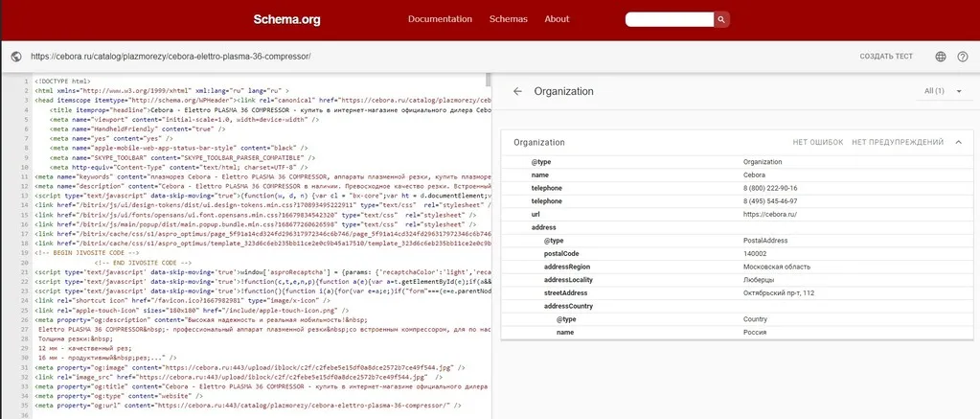Select the name Россия row

click(735, 333)
